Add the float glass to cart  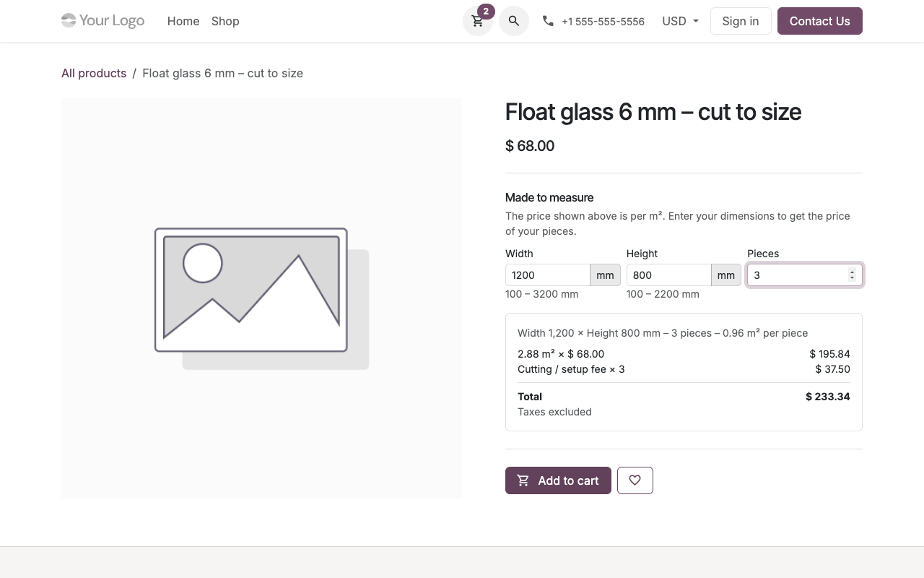tap(558, 480)
